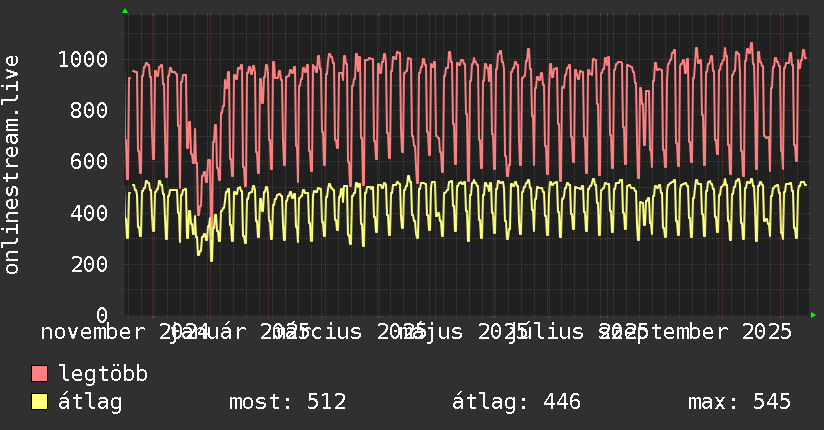Click the pink legtöbb legend swatch
The height and width of the screenshot is (430, 824).
click(39, 374)
